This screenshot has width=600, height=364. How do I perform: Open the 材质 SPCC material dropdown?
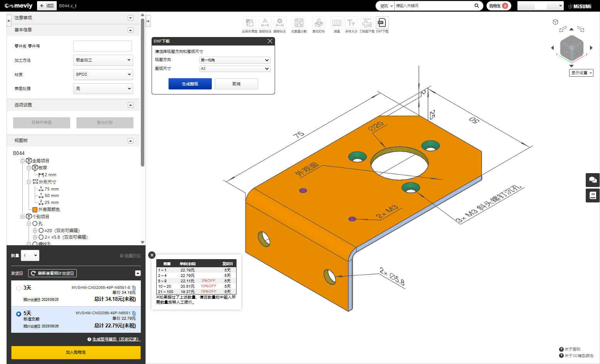click(x=103, y=74)
